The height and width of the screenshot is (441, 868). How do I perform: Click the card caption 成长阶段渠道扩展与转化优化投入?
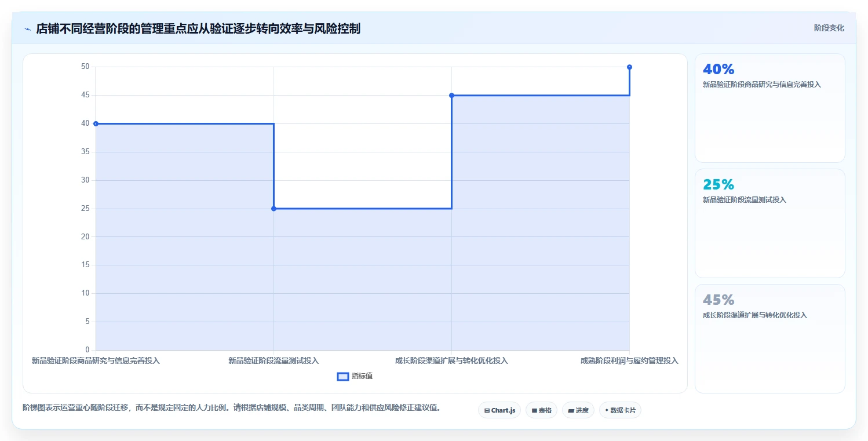755,315
